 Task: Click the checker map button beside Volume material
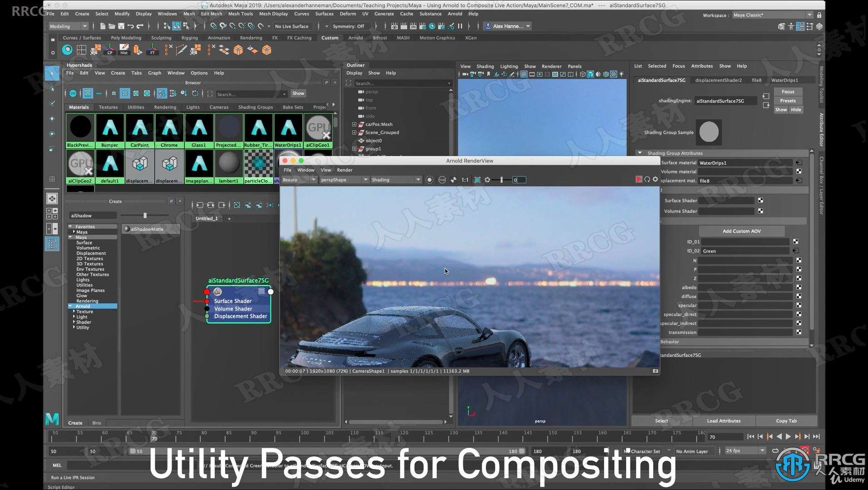pyautogui.click(x=799, y=171)
